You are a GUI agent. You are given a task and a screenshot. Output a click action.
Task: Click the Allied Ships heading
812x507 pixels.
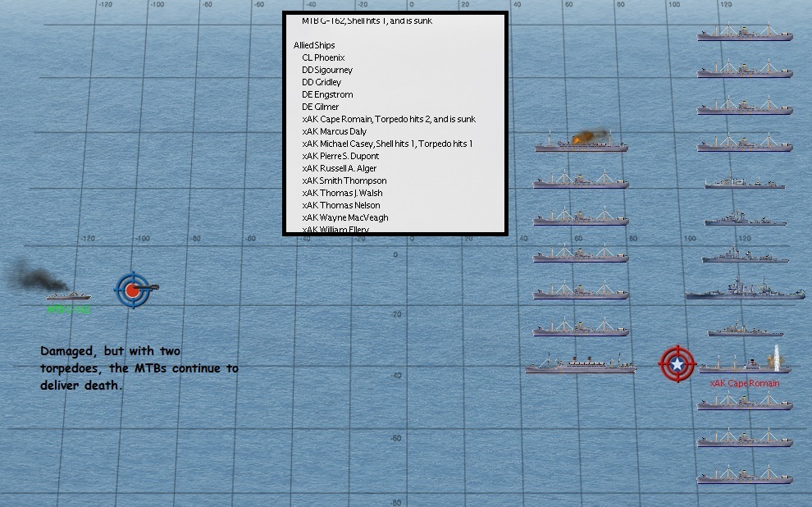coord(314,45)
